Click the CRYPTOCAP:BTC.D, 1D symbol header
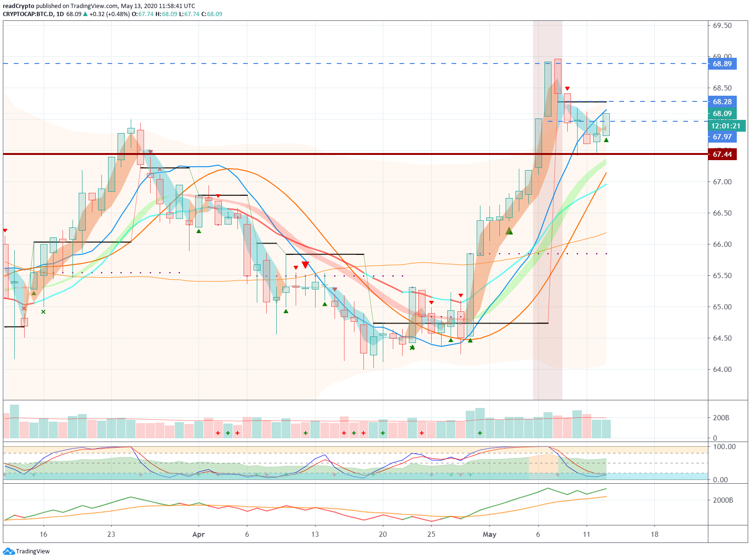 click(33, 14)
